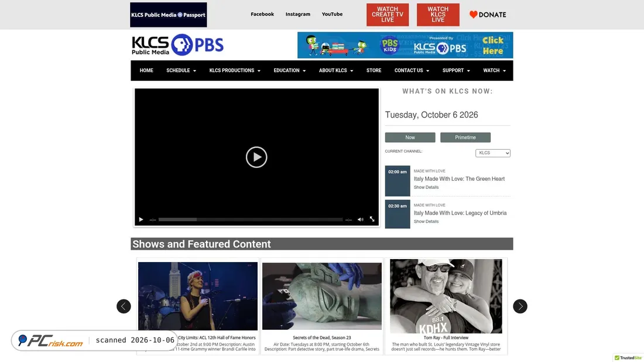This screenshot has width=644, height=362.
Task: Click the Secrets of the Dead, Season 23 title
Action: (x=321, y=337)
